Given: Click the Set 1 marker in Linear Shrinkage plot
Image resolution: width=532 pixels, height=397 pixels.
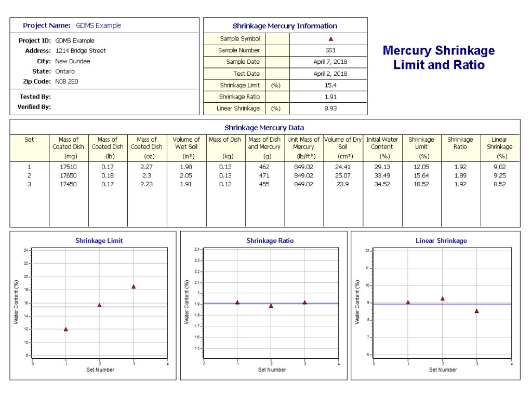Looking at the screenshot, I should pos(409,302).
